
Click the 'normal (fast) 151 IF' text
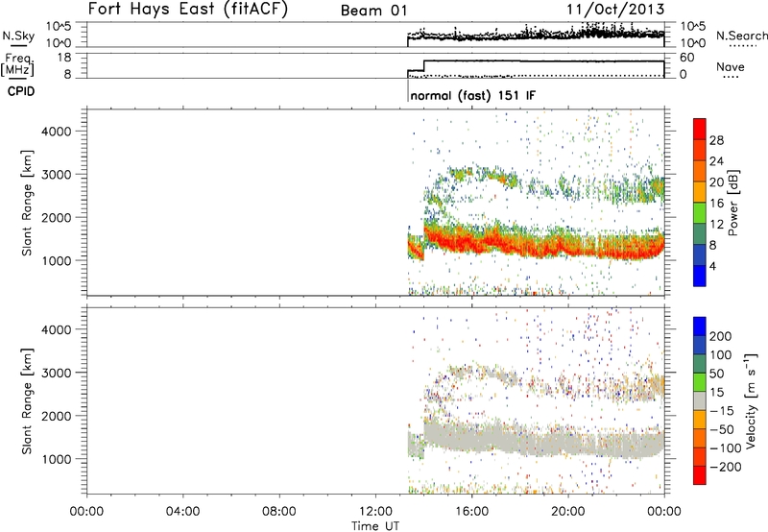point(473,95)
